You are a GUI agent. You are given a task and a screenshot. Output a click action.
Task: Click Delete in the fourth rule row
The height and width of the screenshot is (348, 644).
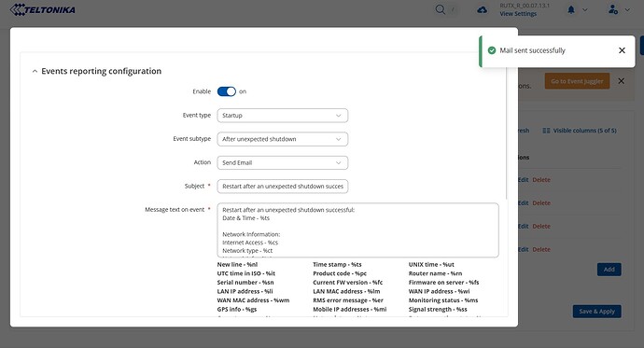click(541, 249)
